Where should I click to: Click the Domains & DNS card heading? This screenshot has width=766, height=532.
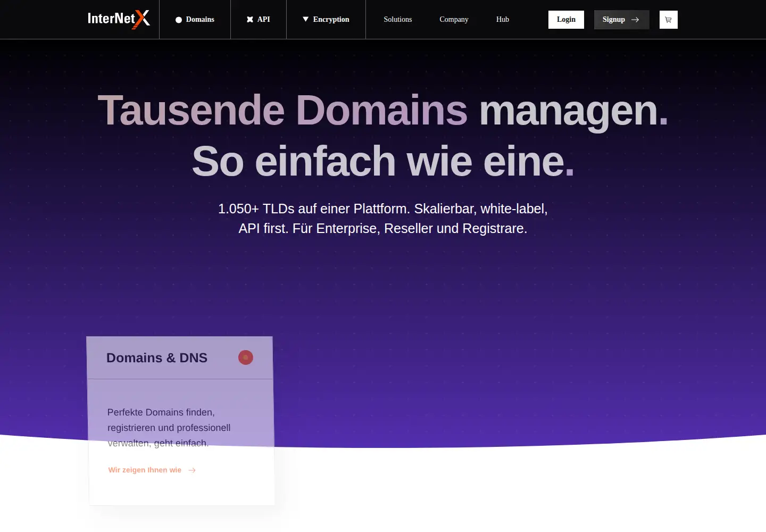tap(157, 358)
